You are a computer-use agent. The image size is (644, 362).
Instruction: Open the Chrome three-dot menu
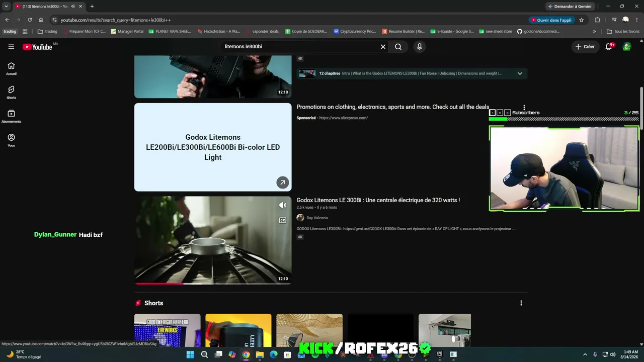tap(637, 20)
